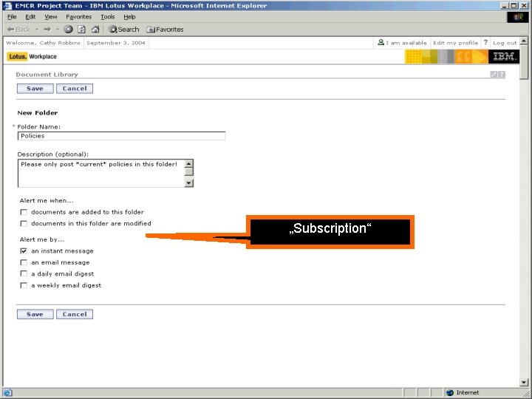Refresh the page with Refresh icon
This screenshot has width=532, height=399.
click(x=82, y=30)
